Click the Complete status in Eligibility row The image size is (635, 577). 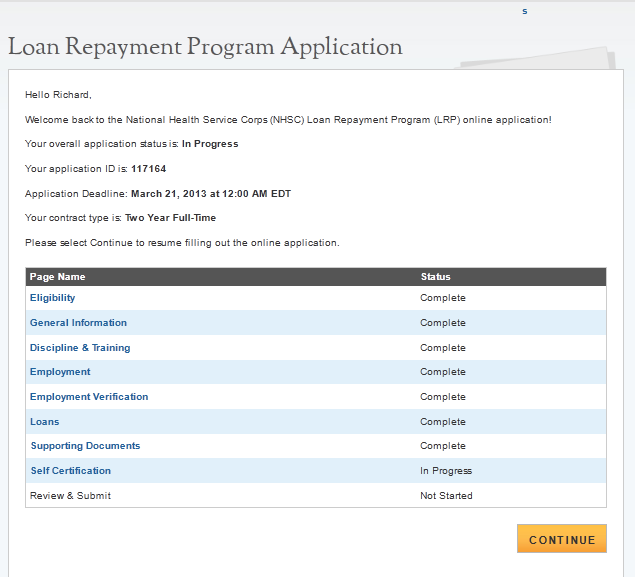pos(443,298)
